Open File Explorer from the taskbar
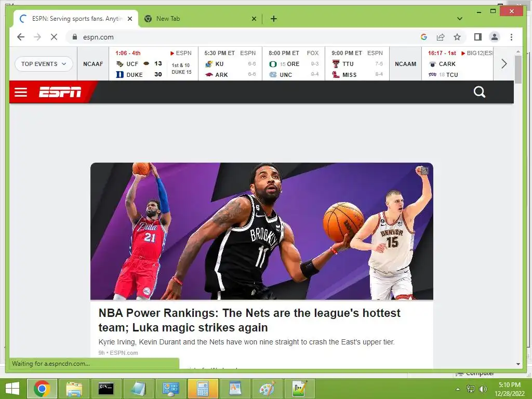532x399 pixels. click(74, 389)
